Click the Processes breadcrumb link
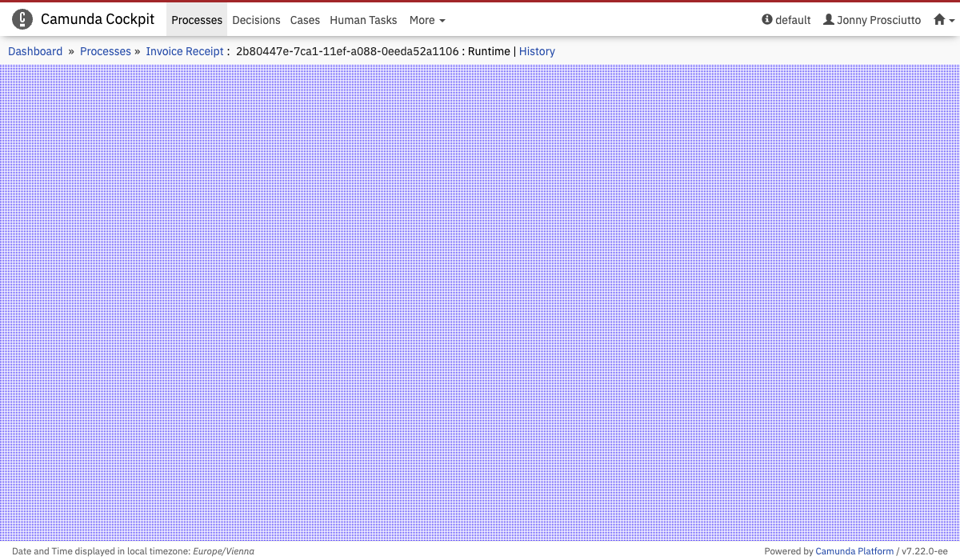This screenshot has width=960, height=560. coord(106,51)
